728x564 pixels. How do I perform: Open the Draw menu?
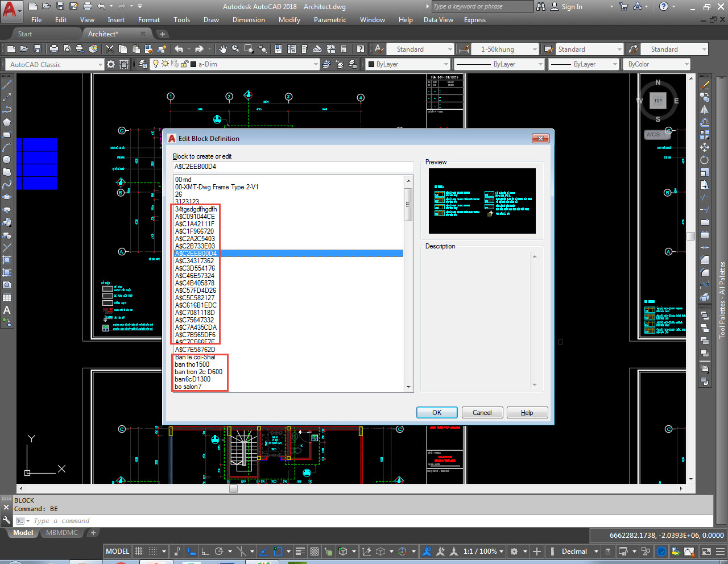[x=211, y=20]
